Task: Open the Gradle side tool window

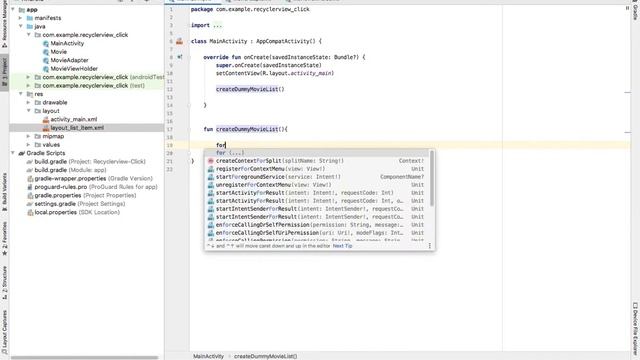Action: [635, 12]
